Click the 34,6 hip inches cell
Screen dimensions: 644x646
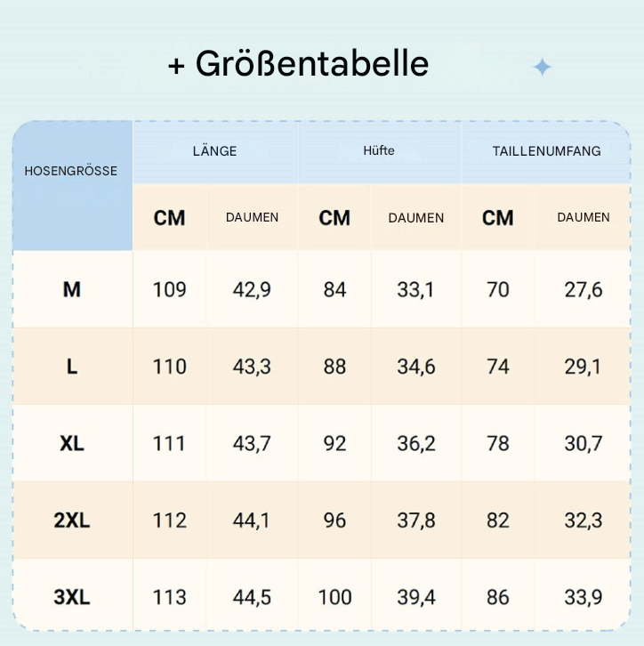pyautogui.click(x=415, y=367)
